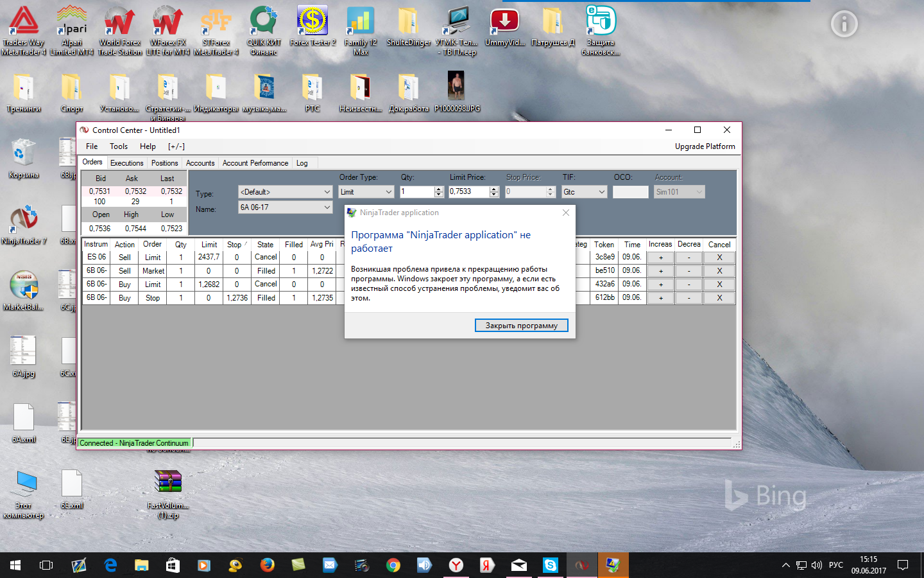Select the FastVolum (1).zip archive icon
Screen dimensions: 924x578
pos(168,494)
